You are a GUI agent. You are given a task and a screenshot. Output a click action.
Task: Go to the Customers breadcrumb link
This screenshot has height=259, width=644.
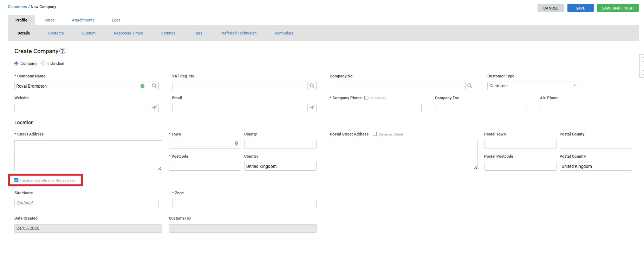click(17, 7)
